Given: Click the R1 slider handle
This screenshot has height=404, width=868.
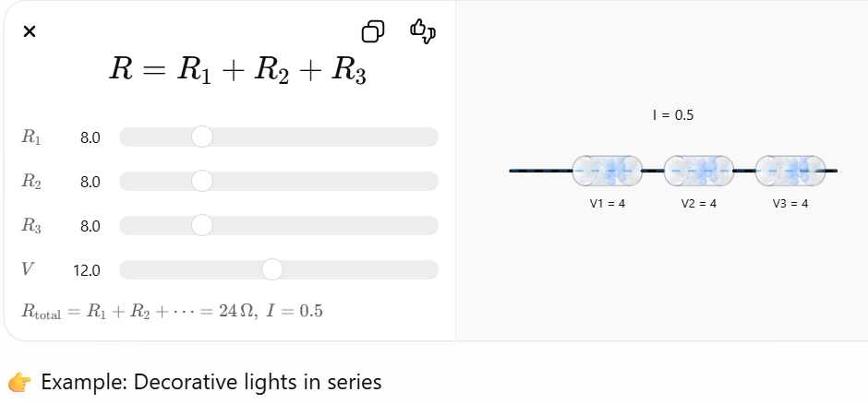Looking at the screenshot, I should point(202,137).
